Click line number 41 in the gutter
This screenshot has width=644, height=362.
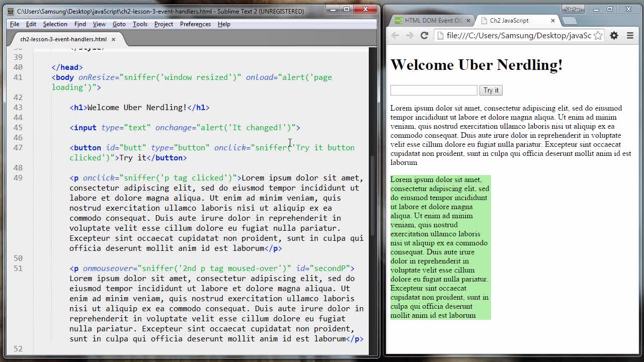tap(18, 77)
